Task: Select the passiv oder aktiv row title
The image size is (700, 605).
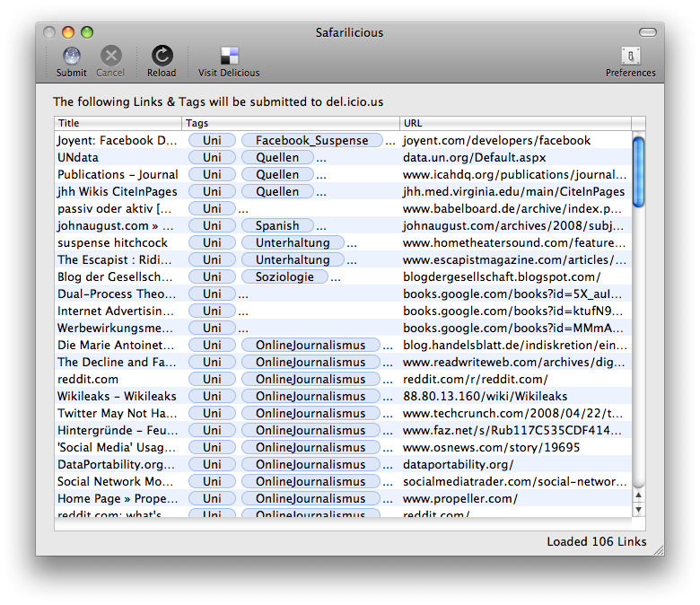Action: click(114, 208)
